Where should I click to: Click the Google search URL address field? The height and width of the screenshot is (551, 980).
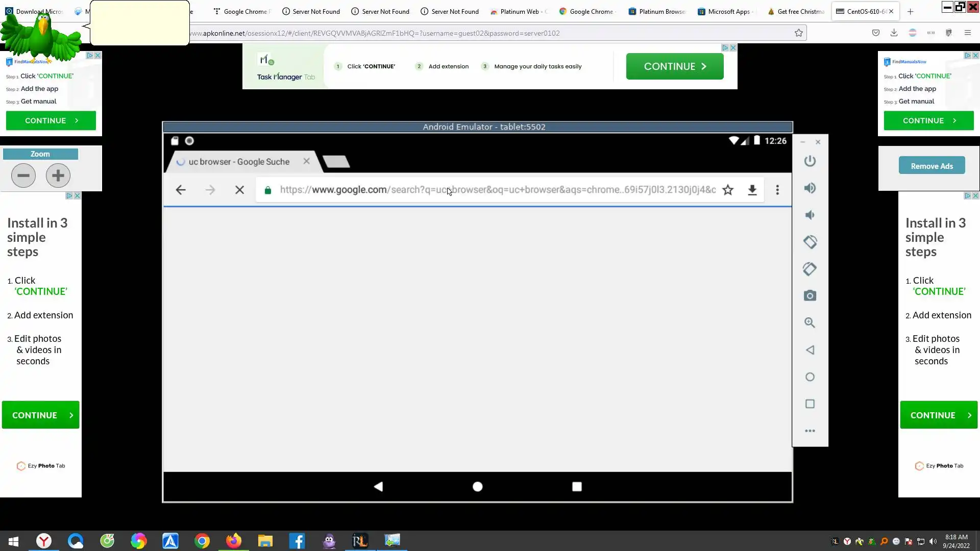point(498,190)
